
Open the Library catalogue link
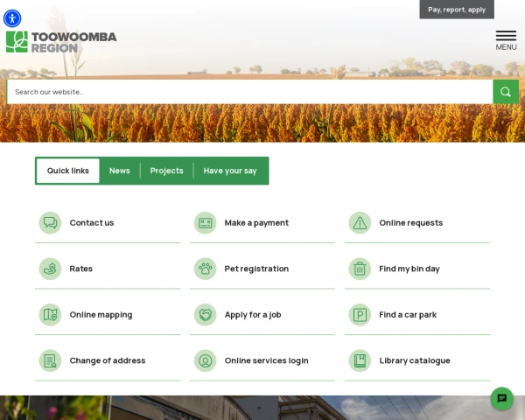pos(415,360)
